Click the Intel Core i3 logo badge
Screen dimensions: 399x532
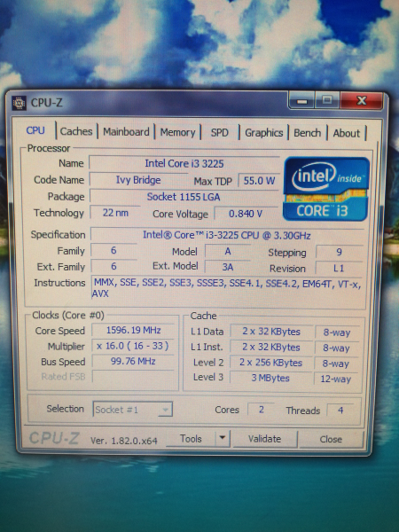click(326, 189)
